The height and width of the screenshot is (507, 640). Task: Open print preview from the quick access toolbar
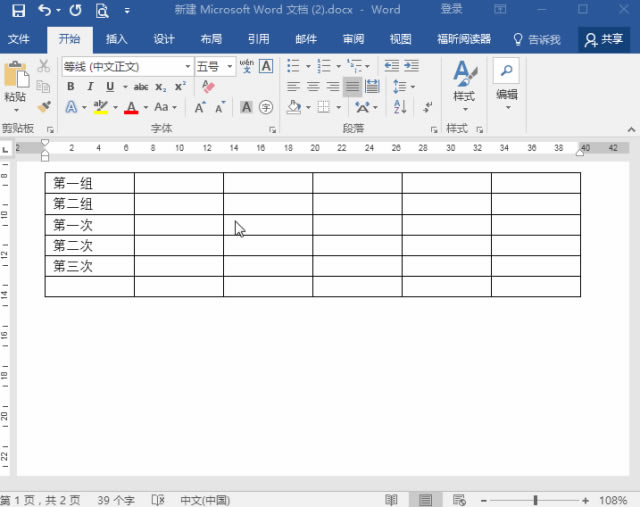[102, 10]
